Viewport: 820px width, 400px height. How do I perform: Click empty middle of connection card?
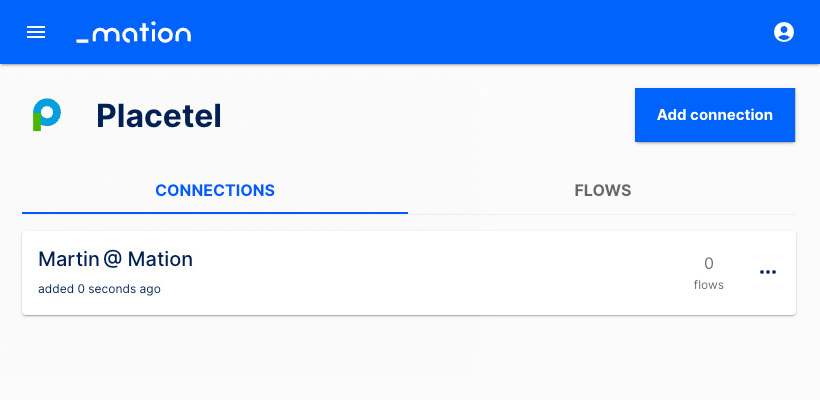pyautogui.click(x=418, y=273)
